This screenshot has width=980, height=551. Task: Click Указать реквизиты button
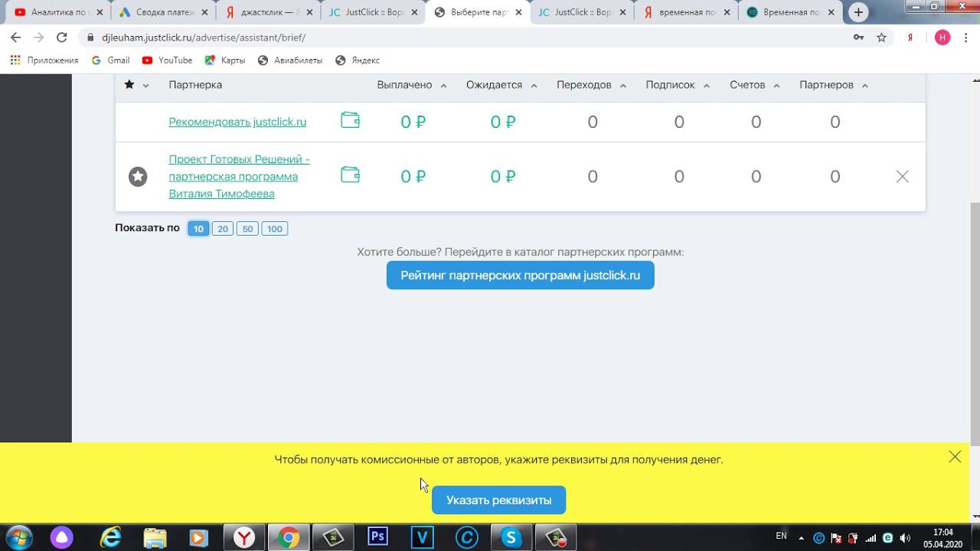(x=498, y=500)
